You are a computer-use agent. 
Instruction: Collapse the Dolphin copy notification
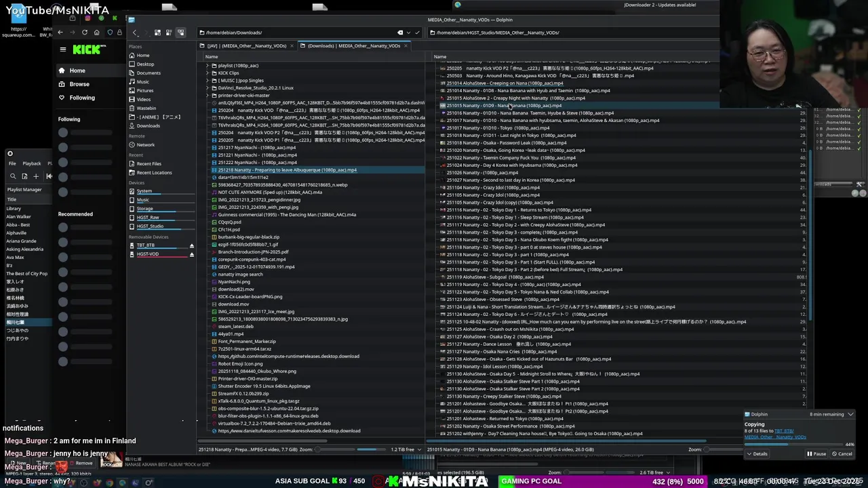tap(850, 414)
